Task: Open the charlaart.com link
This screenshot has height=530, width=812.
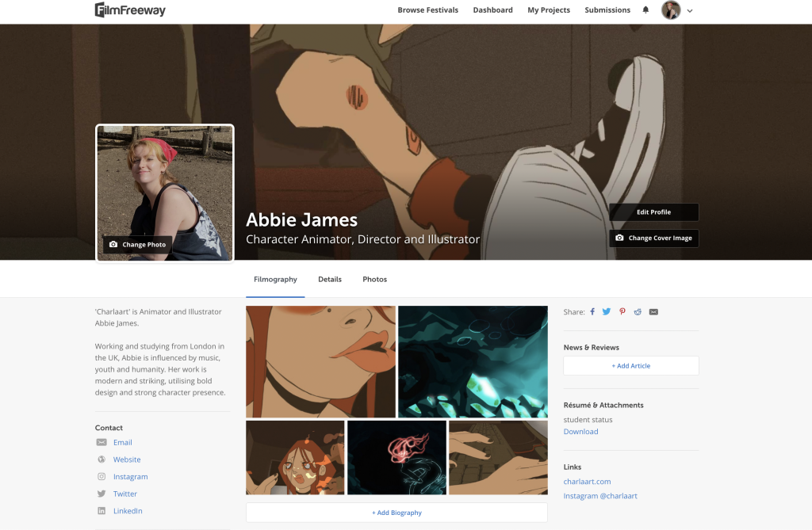Action: [x=588, y=482]
